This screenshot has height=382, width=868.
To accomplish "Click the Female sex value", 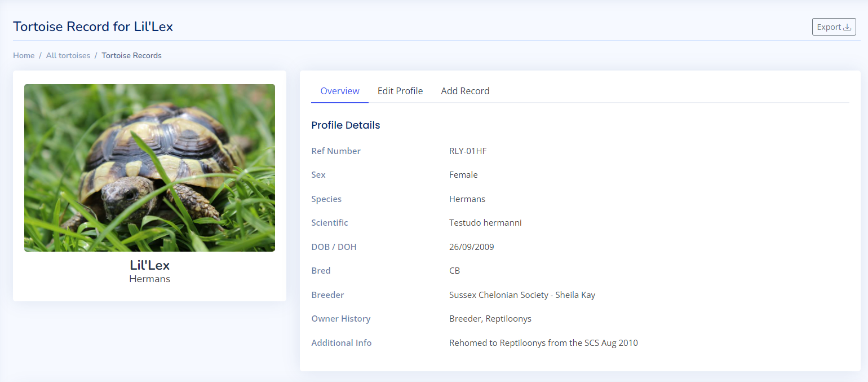I will click(x=463, y=175).
